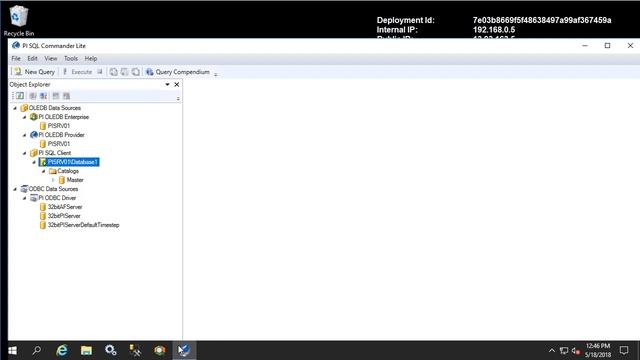Click first icon in Object Explorer toolbar
The image size is (640, 360).
tap(20, 96)
